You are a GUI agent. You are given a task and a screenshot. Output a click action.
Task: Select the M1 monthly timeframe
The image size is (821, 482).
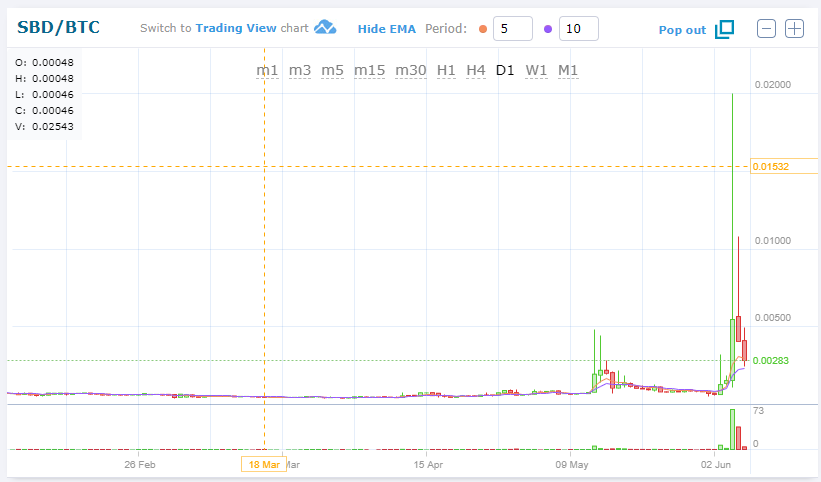pyautogui.click(x=568, y=70)
